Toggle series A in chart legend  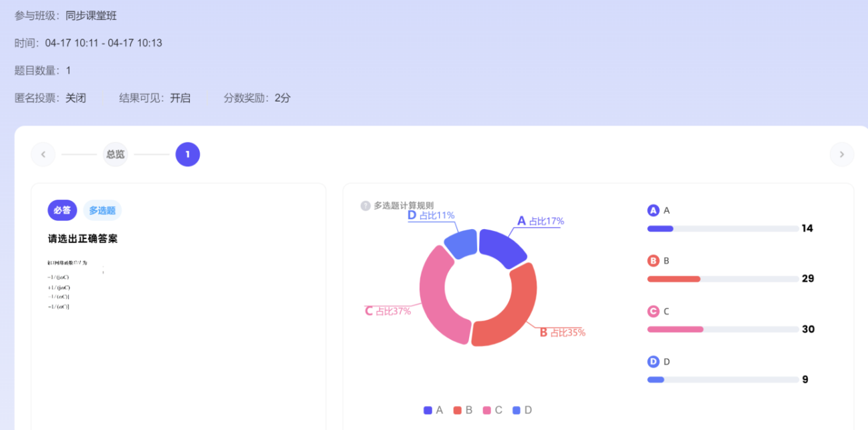(433, 410)
